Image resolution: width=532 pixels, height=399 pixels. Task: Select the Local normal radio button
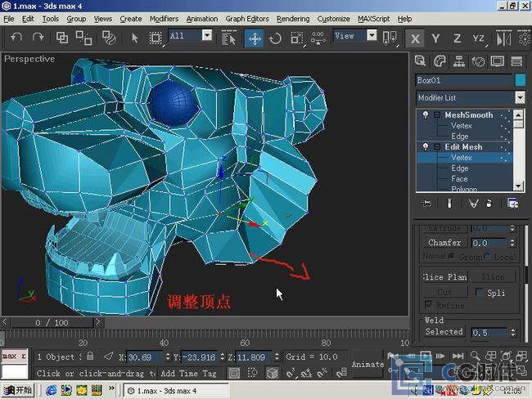[x=487, y=256]
